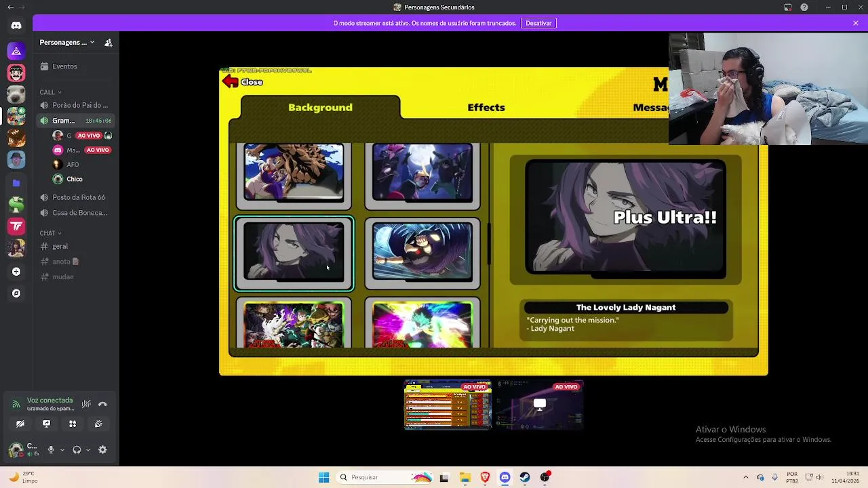Open the green dollar sign server icon
The height and width of the screenshot is (488, 868).
(x=16, y=204)
